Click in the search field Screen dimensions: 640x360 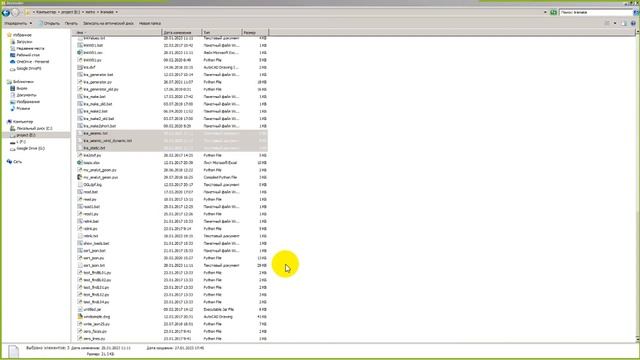[x=595, y=13]
